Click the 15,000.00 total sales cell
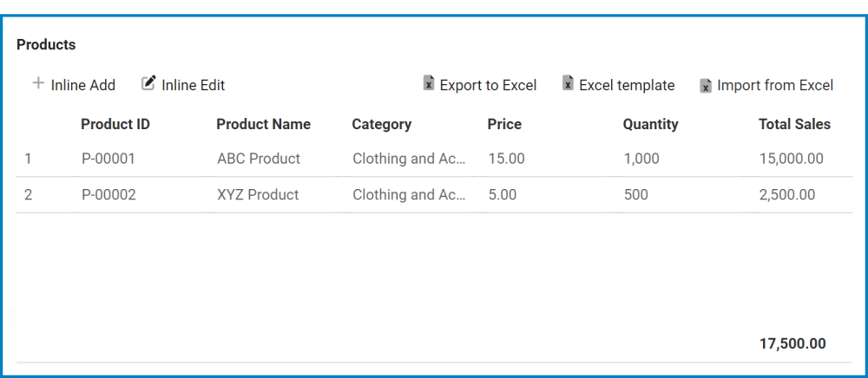This screenshot has width=868, height=378. 791,159
